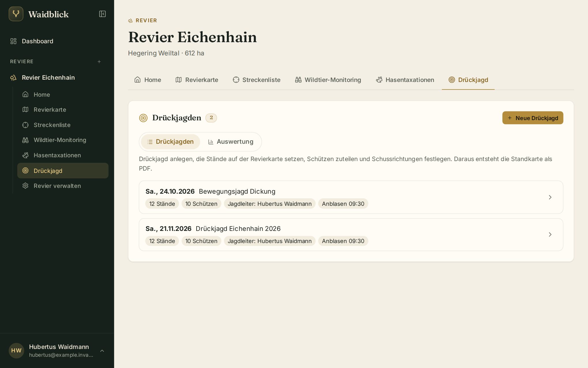The width and height of the screenshot is (588, 368).
Task: Open the Sa., 24.10.2026 hunt entry
Action: click(x=351, y=197)
